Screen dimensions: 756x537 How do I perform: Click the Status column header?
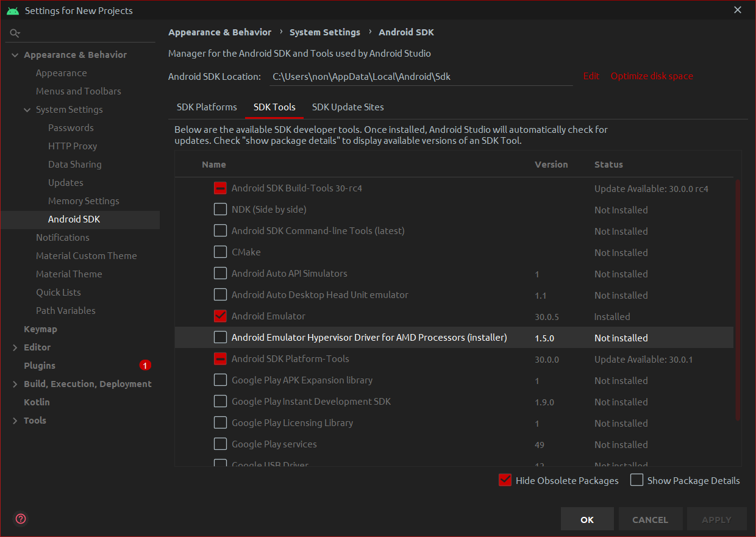608,165
